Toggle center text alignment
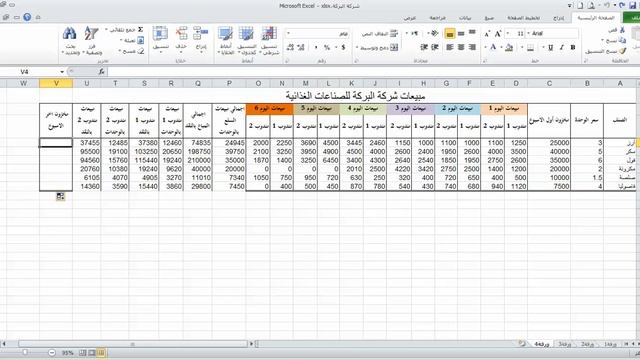 click(461, 47)
